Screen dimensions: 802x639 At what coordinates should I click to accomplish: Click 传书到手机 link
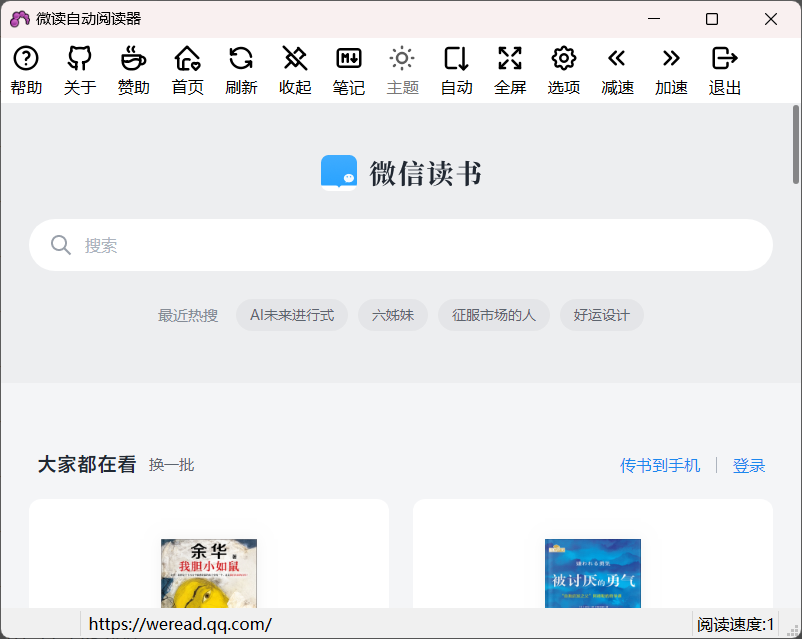click(660, 465)
